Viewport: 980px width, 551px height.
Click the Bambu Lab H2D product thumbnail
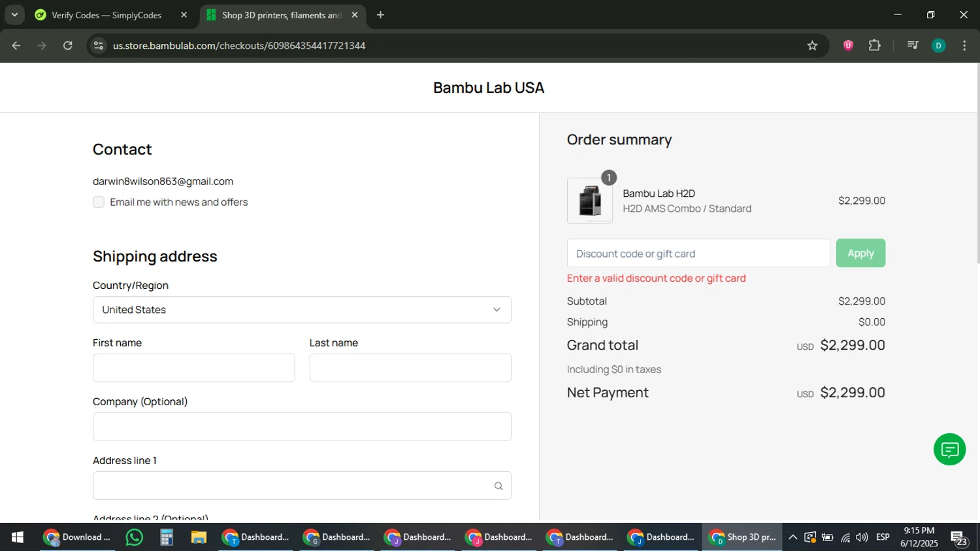590,201
